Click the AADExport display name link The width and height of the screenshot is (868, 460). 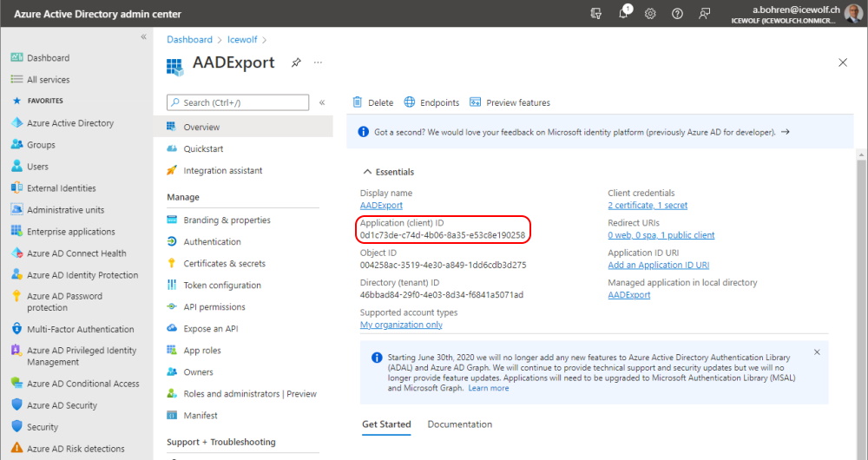pos(381,206)
